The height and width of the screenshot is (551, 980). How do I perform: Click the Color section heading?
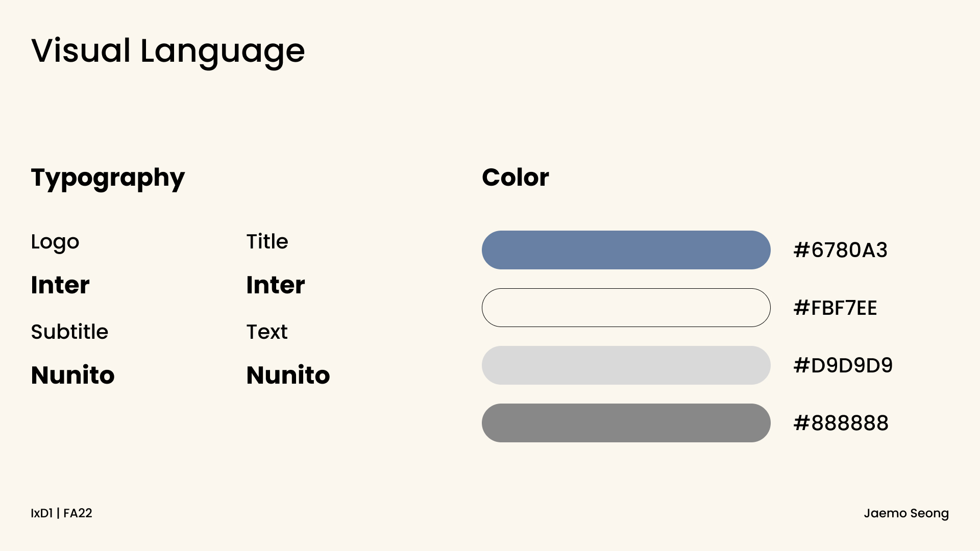click(x=515, y=178)
